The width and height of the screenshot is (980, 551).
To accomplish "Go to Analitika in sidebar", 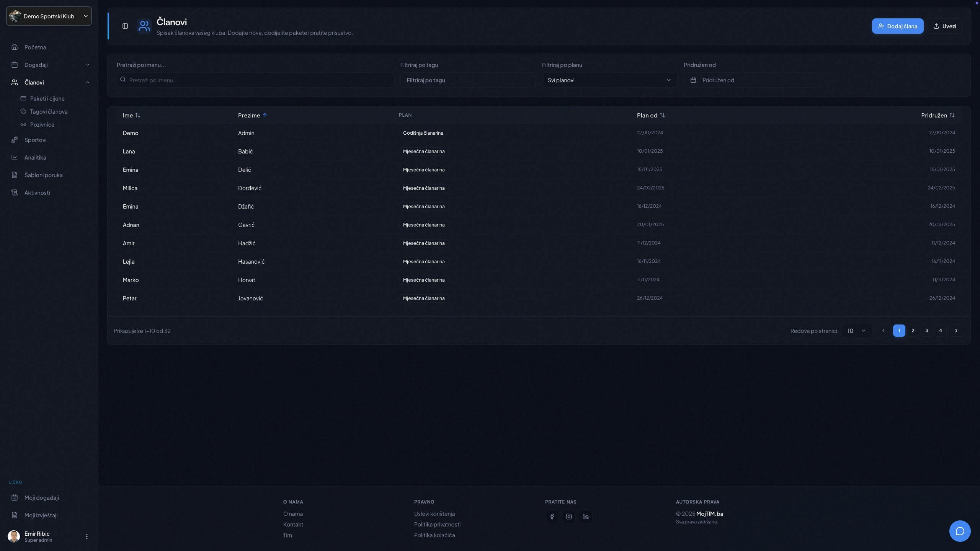I will (x=35, y=157).
